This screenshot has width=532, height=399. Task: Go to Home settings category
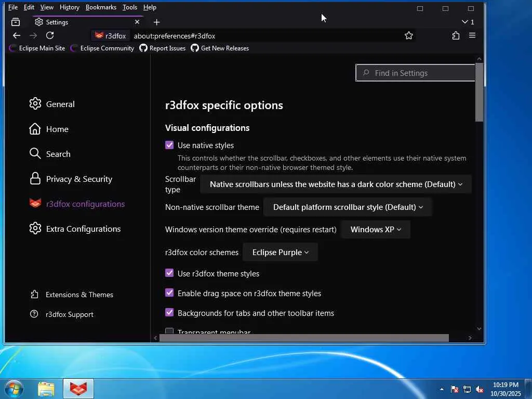click(x=49, y=129)
